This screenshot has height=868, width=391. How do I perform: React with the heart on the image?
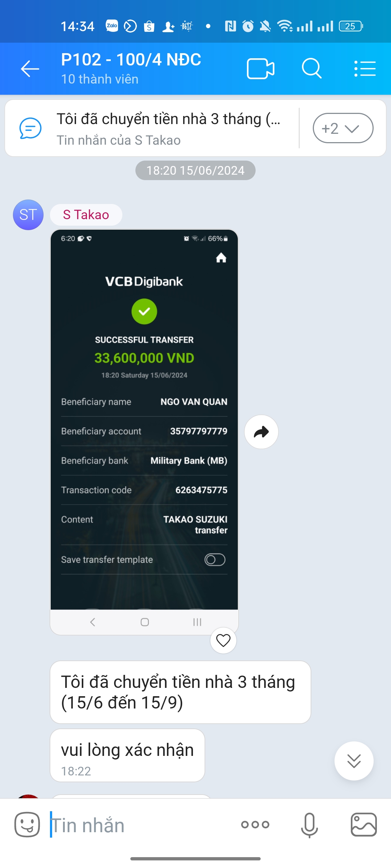223,641
